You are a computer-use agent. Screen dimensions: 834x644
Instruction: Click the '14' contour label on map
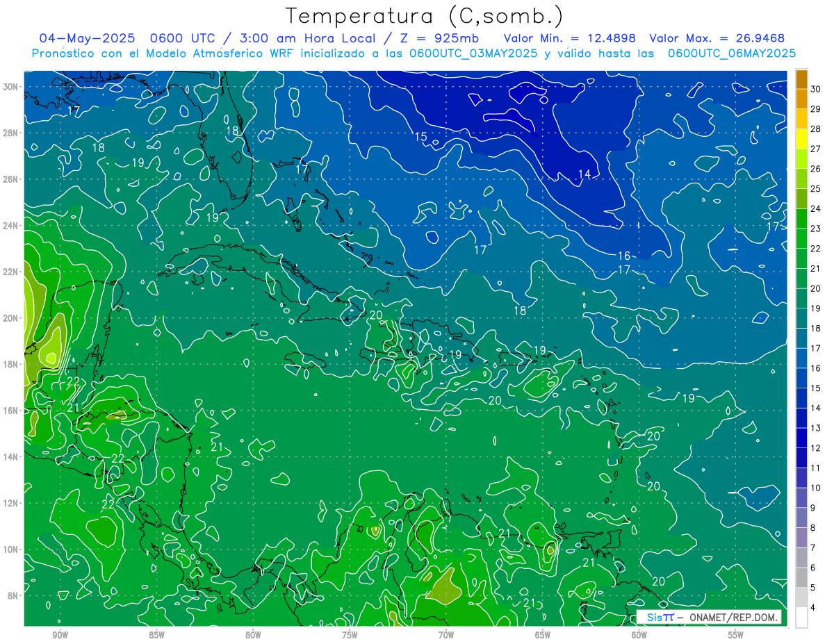(584, 174)
